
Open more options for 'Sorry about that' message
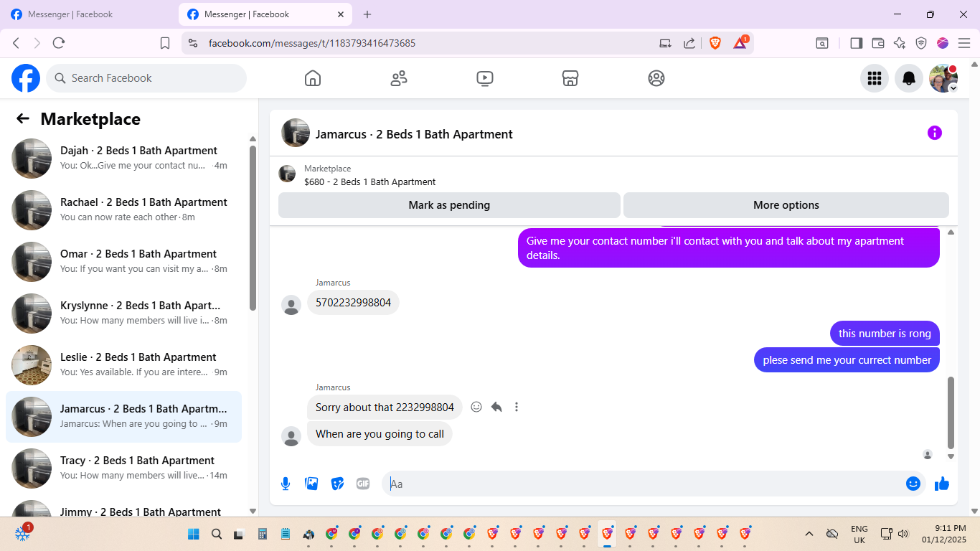[517, 407]
